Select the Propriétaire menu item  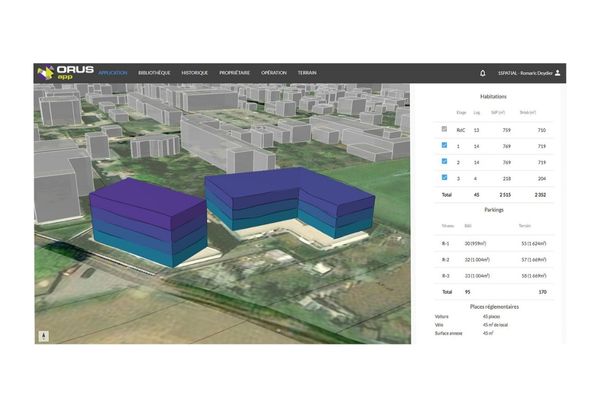click(x=235, y=73)
